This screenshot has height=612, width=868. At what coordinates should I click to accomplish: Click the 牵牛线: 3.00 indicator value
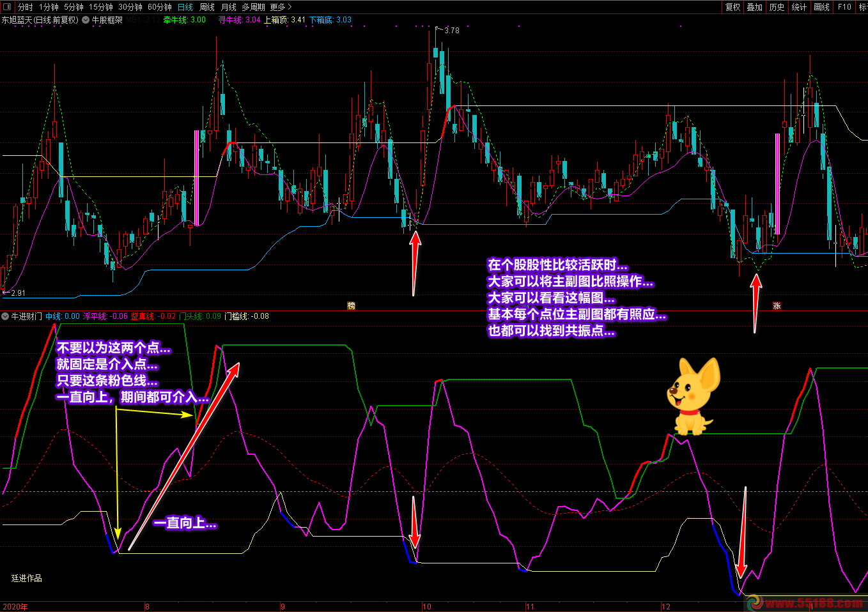(x=185, y=20)
